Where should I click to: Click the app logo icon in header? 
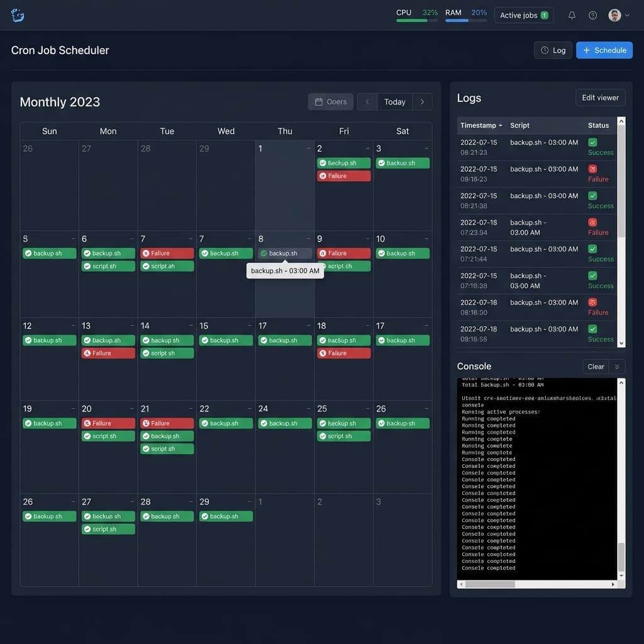[x=18, y=15]
